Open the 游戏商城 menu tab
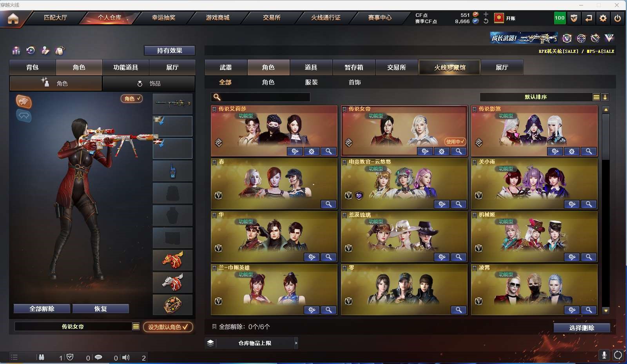The image size is (627, 364). (217, 18)
